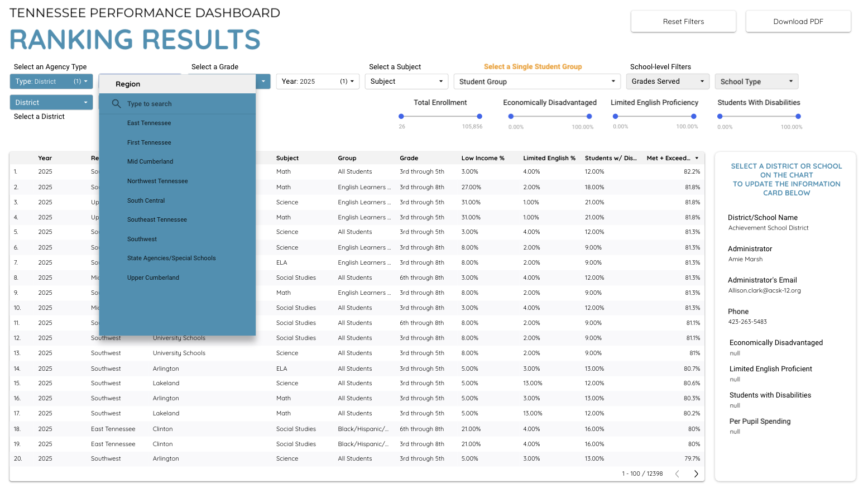Click Economically Disadvantaged slider left handle
The width and height of the screenshot is (868, 488).
point(511,116)
